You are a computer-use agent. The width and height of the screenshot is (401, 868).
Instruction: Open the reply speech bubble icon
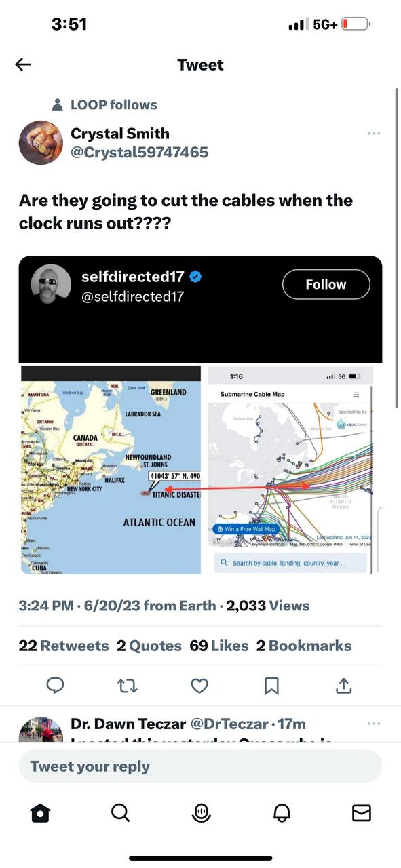pos(56,686)
